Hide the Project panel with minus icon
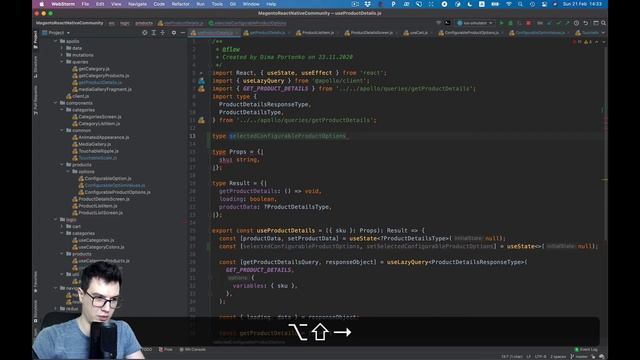The height and width of the screenshot is (360, 640). coord(182,33)
